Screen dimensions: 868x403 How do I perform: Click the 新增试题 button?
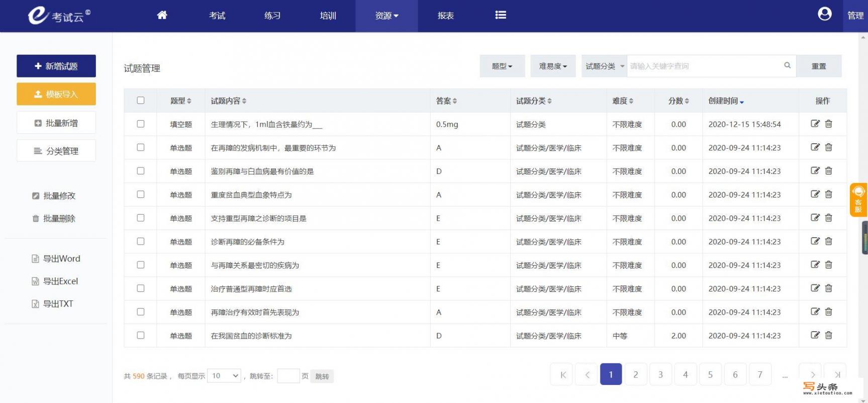56,66
